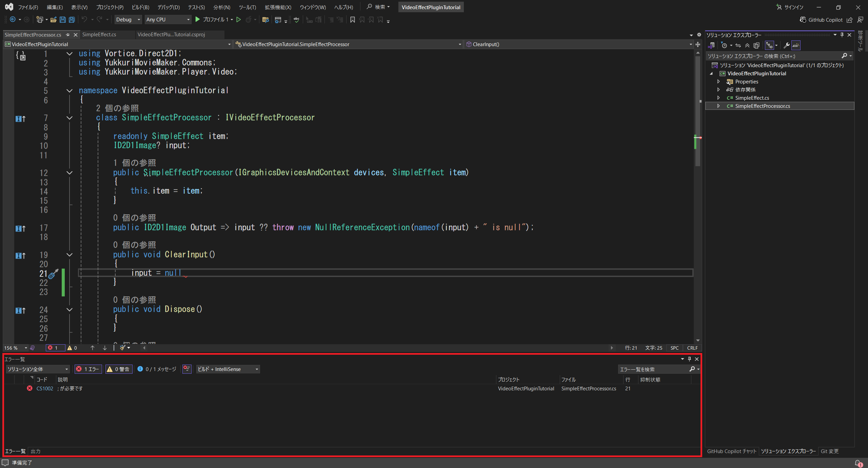This screenshot has width=868, height=468.
Task: Expand the SimpleEffect.cs tree node
Action: pos(718,98)
